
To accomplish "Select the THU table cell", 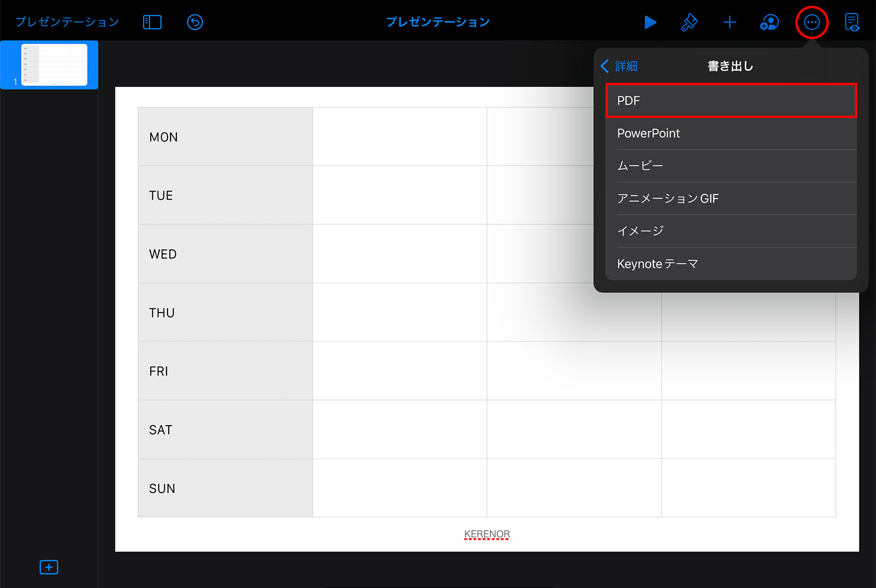I will pyautogui.click(x=225, y=312).
